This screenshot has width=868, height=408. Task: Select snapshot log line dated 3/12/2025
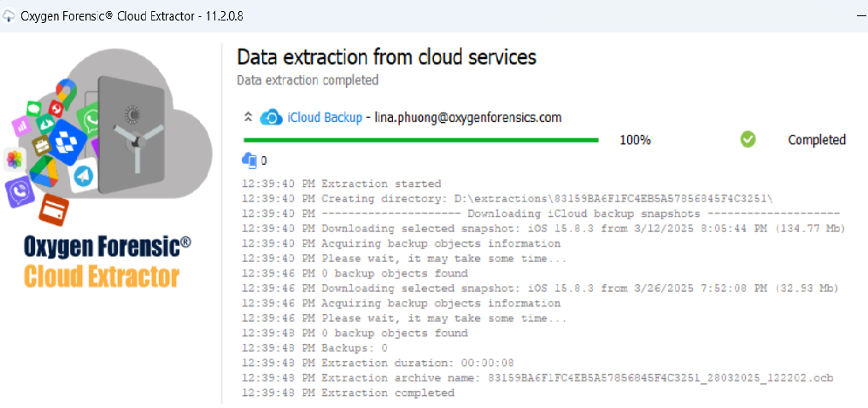point(543,228)
